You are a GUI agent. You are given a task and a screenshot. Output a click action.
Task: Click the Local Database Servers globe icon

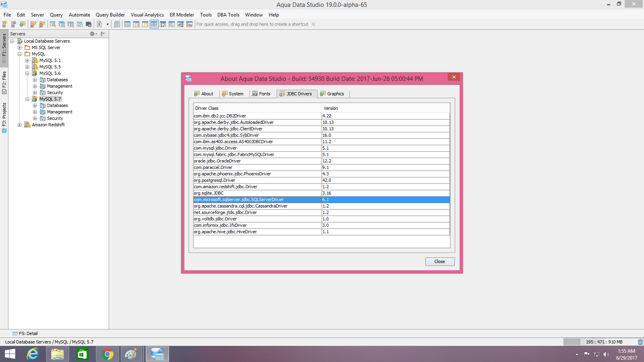coord(20,41)
